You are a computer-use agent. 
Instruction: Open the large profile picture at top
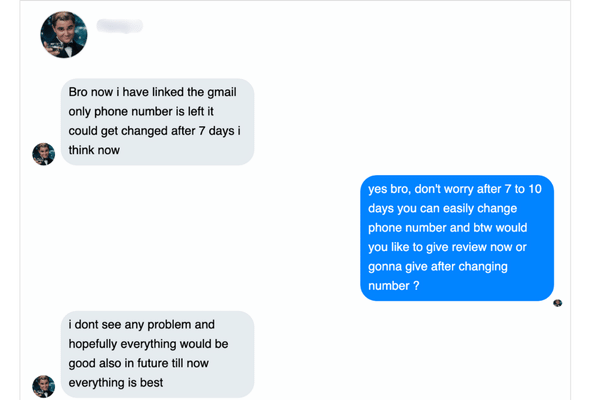coord(64,35)
